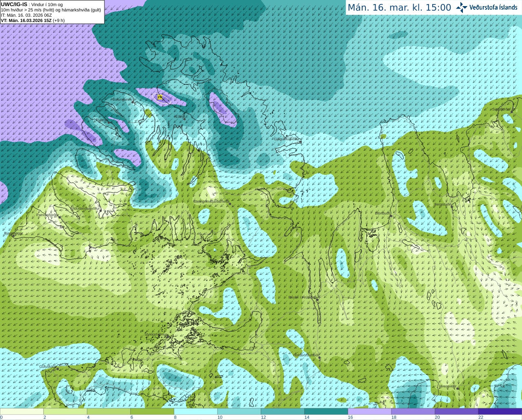Click the gust threshold description line (hvítt/gult)
This screenshot has height=420, width=522.
51,10
